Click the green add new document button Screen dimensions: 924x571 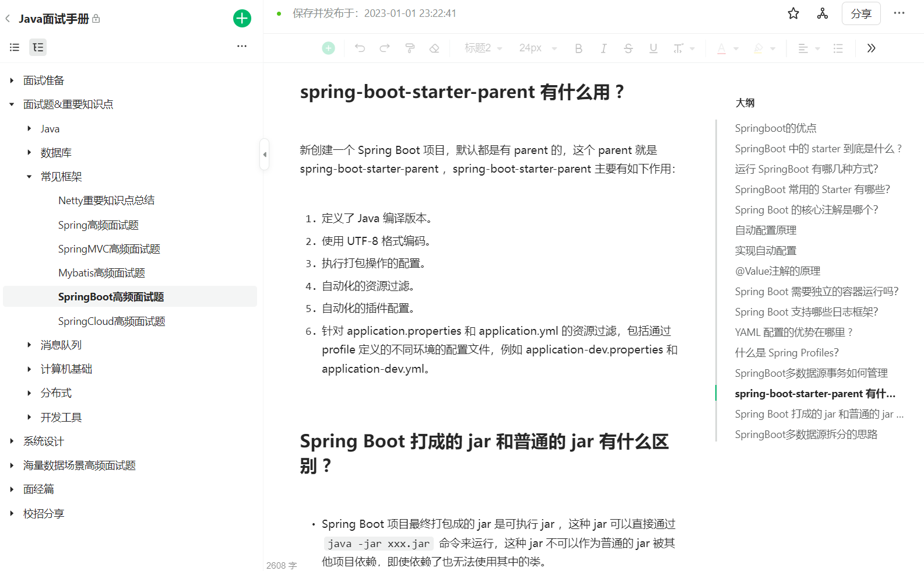coord(242,18)
